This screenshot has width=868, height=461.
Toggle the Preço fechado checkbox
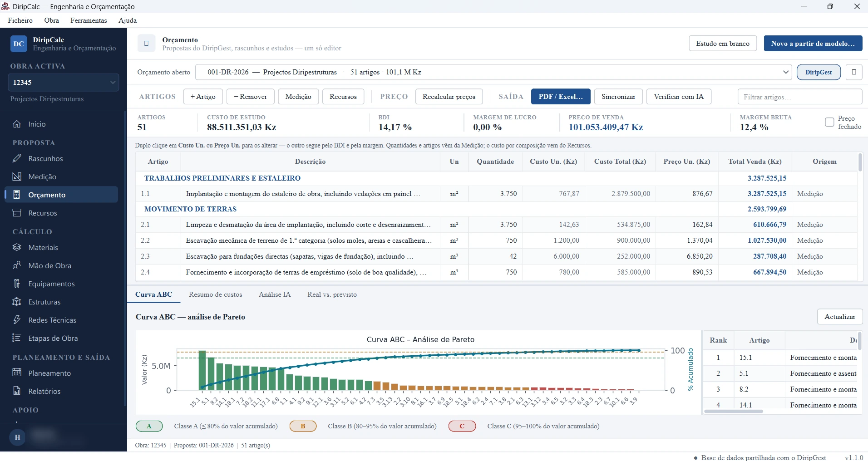(830, 122)
